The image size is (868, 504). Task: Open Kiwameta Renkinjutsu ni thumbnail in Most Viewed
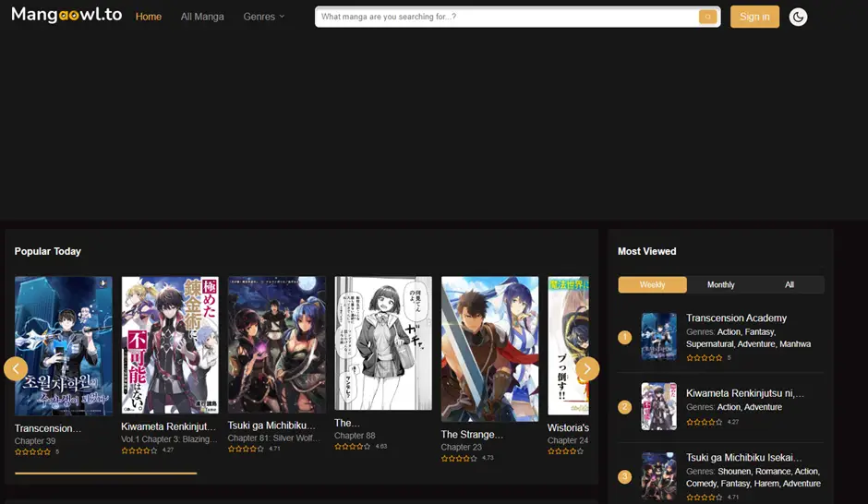tap(658, 406)
